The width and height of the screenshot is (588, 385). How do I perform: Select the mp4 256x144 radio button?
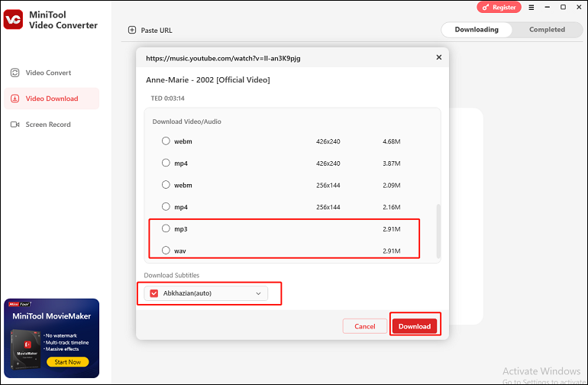point(166,206)
